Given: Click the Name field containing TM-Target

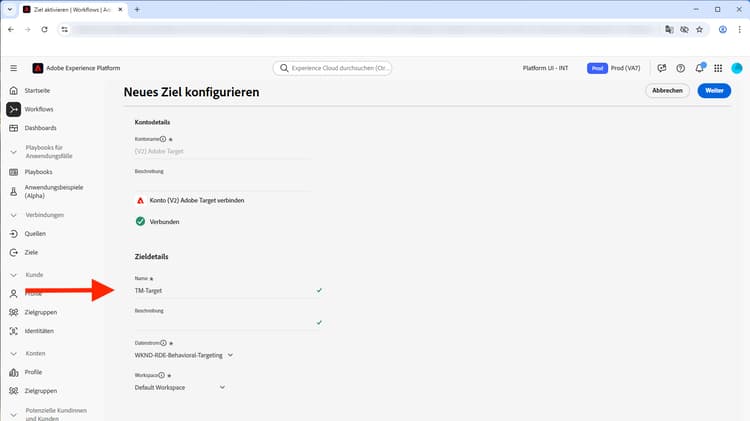Looking at the screenshot, I should point(229,291).
